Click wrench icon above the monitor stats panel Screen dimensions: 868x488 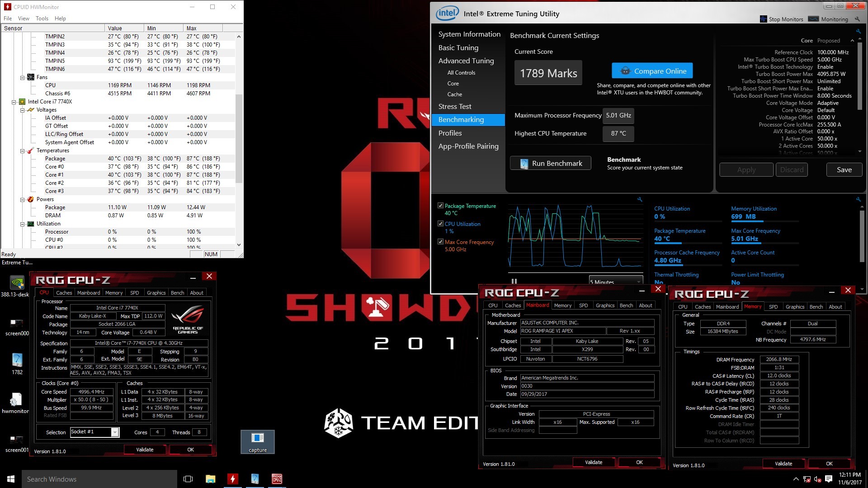point(858,199)
